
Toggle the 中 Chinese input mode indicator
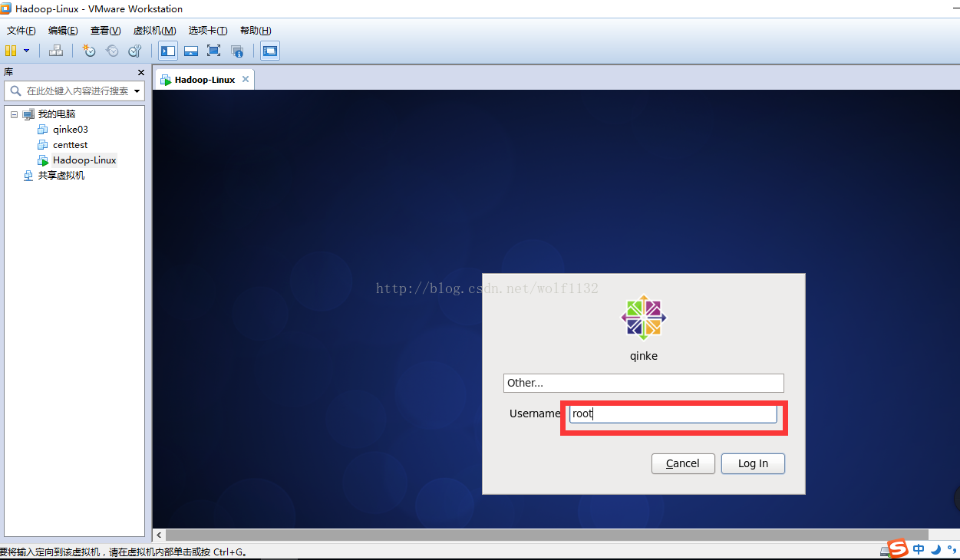[x=919, y=549]
